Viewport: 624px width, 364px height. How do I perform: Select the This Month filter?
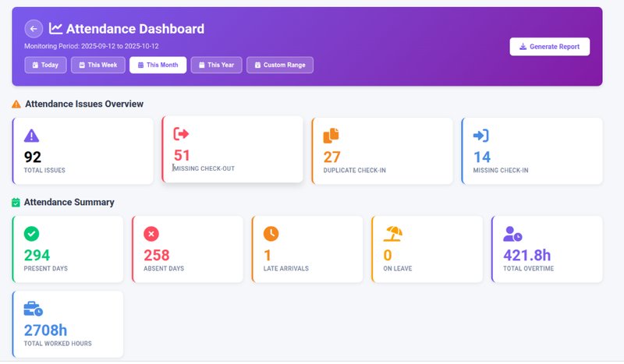point(158,65)
